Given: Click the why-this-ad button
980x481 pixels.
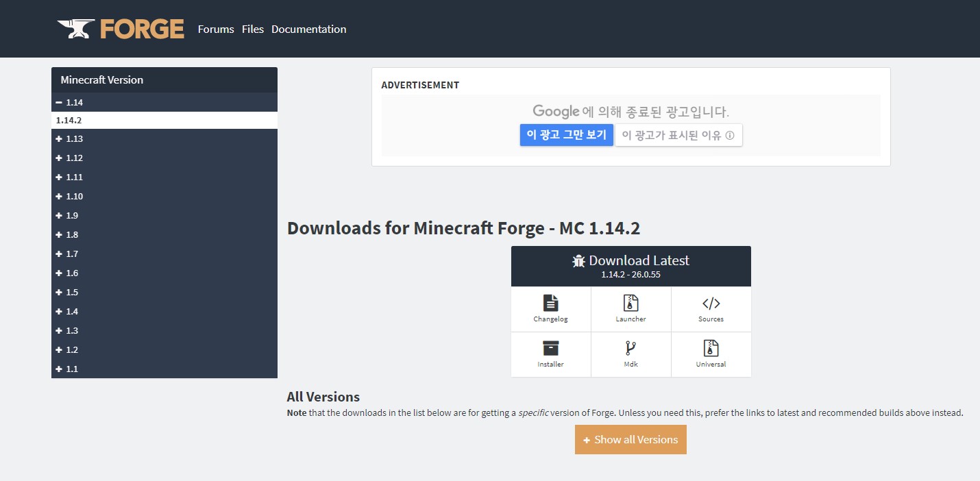Looking at the screenshot, I should tap(678, 135).
